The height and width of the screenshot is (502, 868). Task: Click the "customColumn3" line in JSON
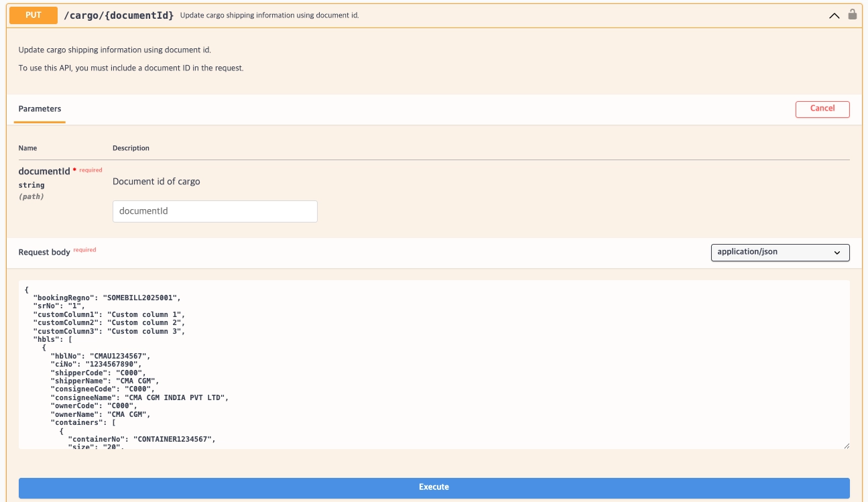click(109, 331)
